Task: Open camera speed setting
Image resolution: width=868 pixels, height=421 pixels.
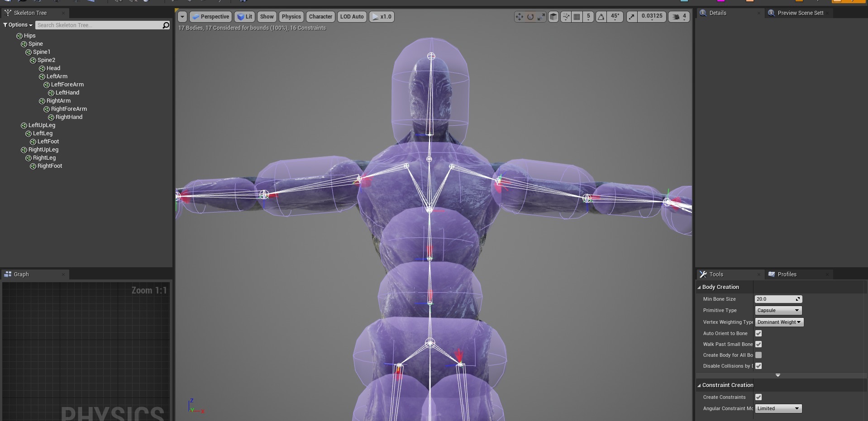Action: coord(679,17)
